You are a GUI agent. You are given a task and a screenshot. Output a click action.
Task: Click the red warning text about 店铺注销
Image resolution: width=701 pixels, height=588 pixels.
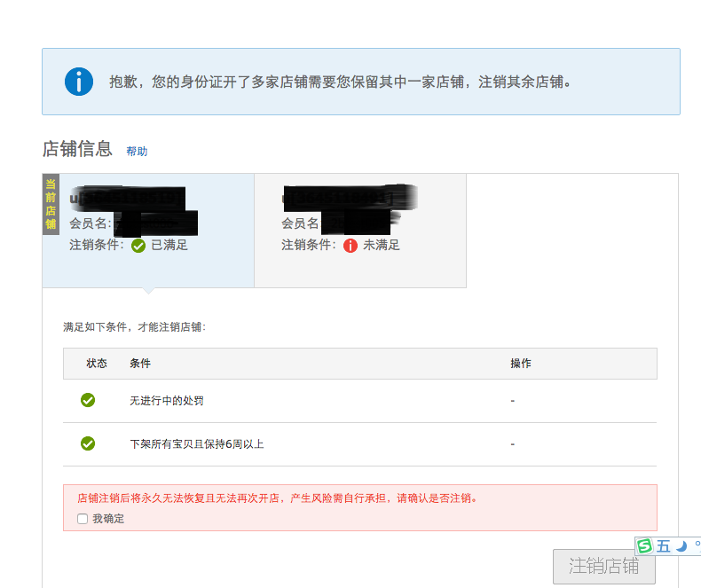pyautogui.click(x=277, y=498)
